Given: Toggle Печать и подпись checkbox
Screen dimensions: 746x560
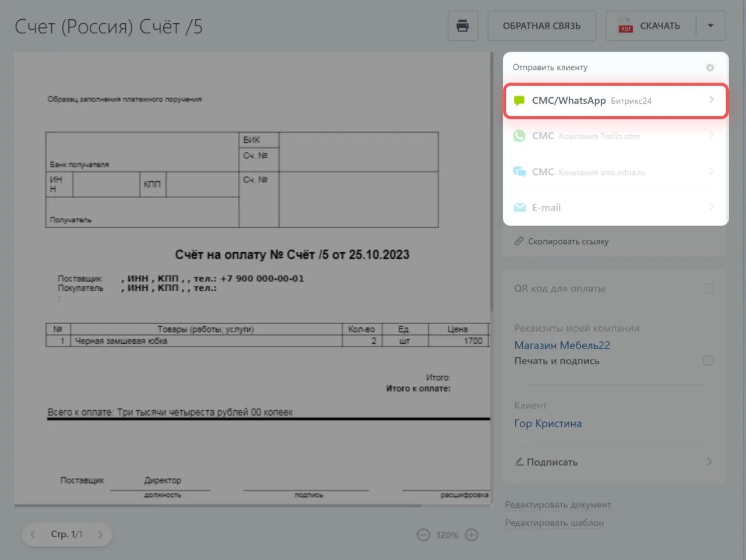Looking at the screenshot, I should point(708,361).
